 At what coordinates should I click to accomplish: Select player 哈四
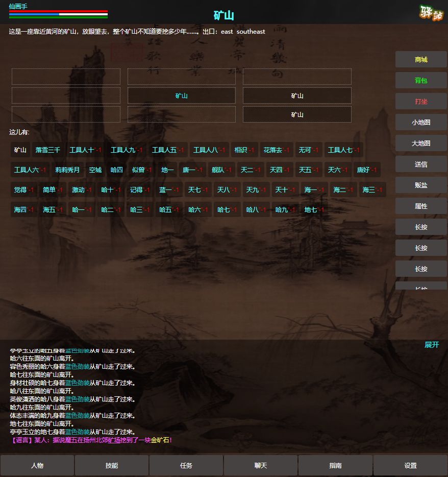(116, 170)
